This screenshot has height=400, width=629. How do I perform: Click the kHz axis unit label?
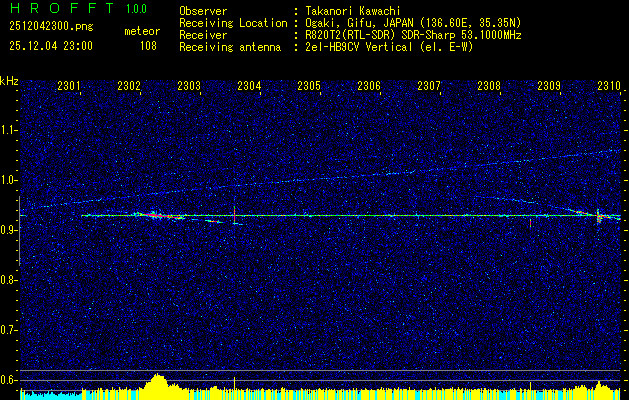[x=9, y=81]
